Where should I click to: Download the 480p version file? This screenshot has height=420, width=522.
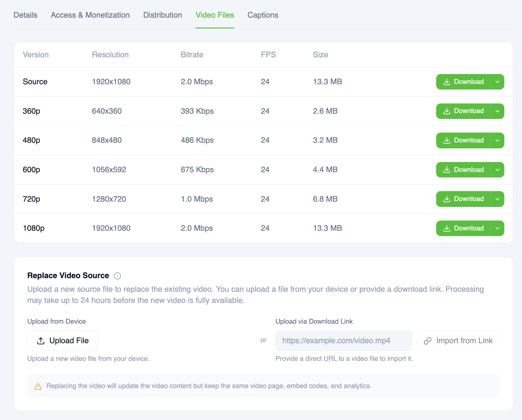(463, 140)
